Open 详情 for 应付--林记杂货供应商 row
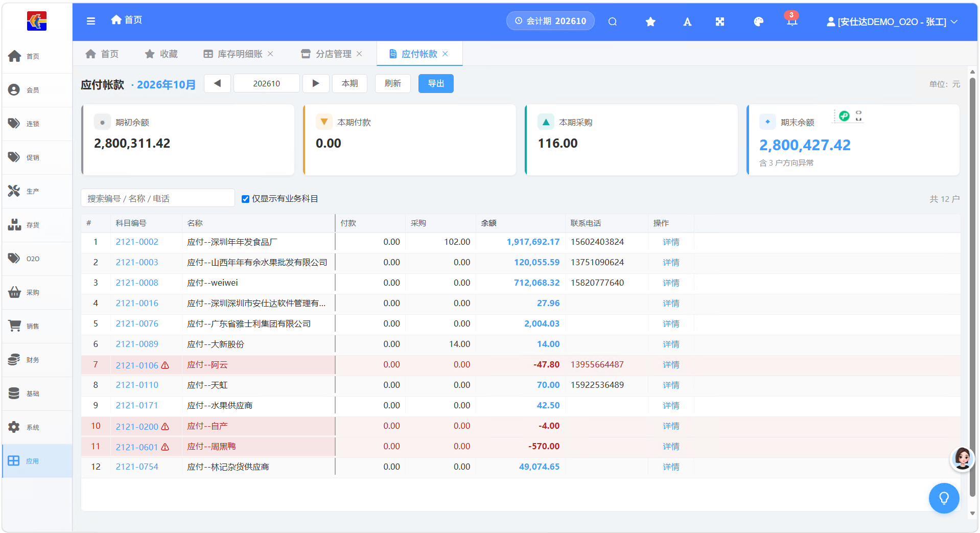 click(x=671, y=467)
